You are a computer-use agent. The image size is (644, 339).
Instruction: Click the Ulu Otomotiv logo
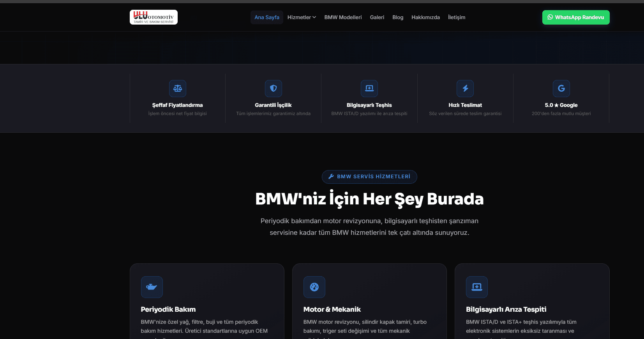154,17
